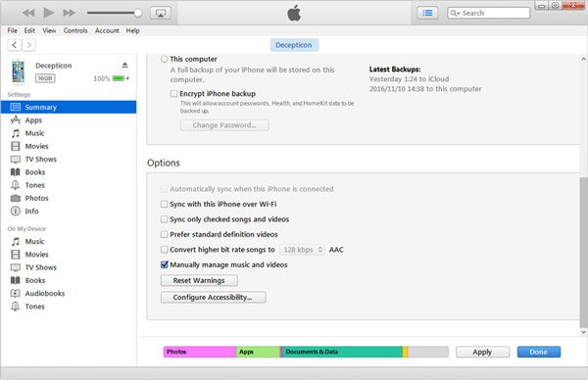Open the View menu
Viewport: 588px width, 380px height.
pyautogui.click(x=49, y=30)
